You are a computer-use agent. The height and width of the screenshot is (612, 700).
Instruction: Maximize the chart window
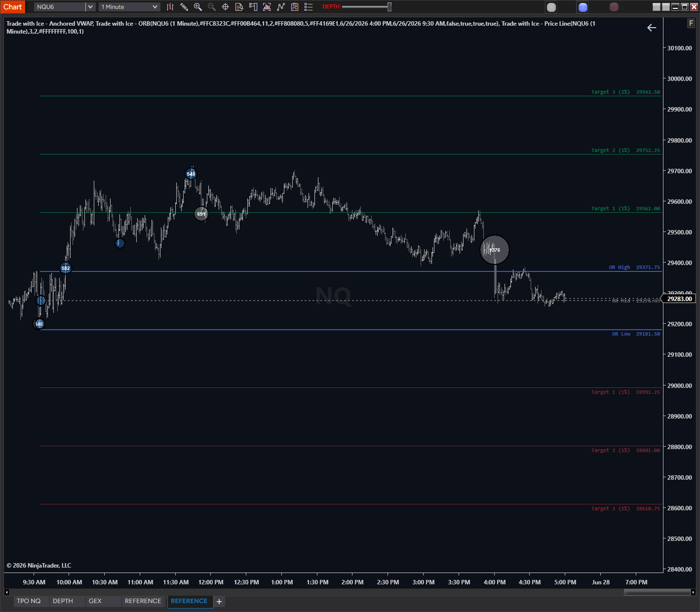click(685, 7)
